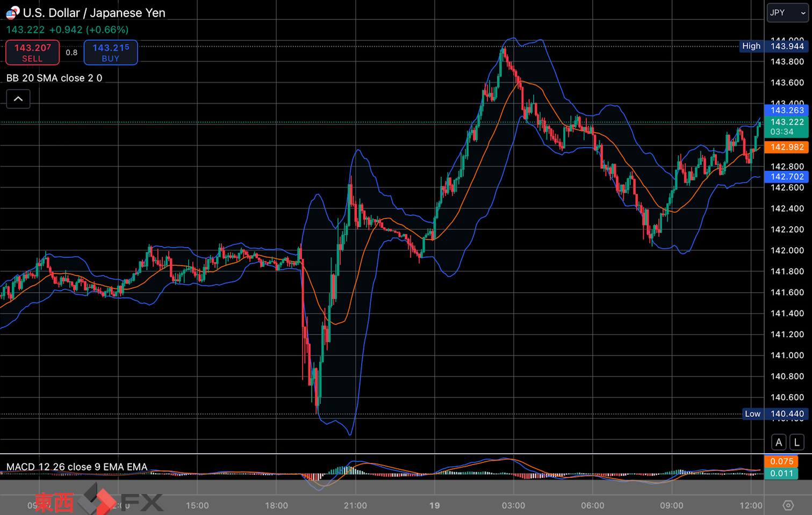
Task: Click the orange MACD value 0.075 tag
Action: coord(781,461)
